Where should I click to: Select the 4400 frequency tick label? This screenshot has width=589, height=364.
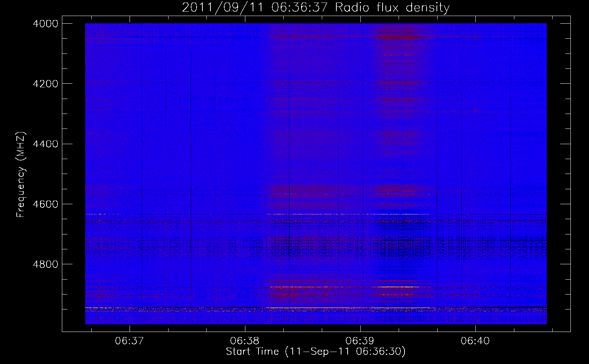coord(46,144)
